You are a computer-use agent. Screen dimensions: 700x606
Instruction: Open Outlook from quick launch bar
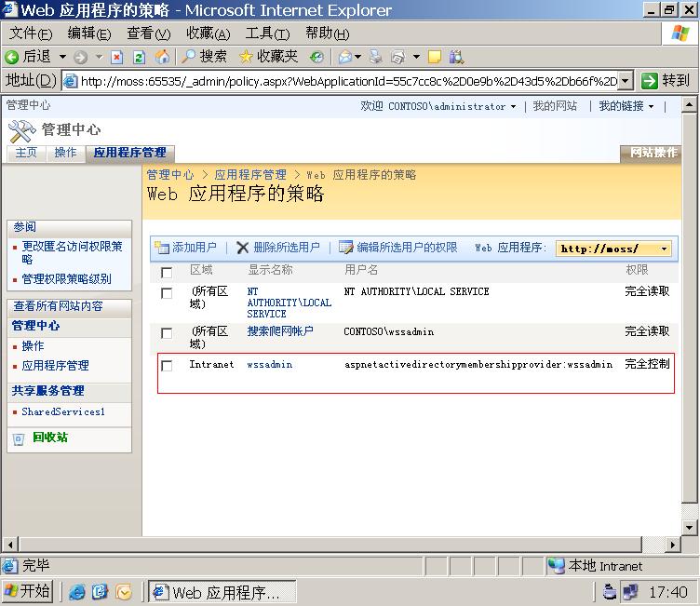[124, 592]
